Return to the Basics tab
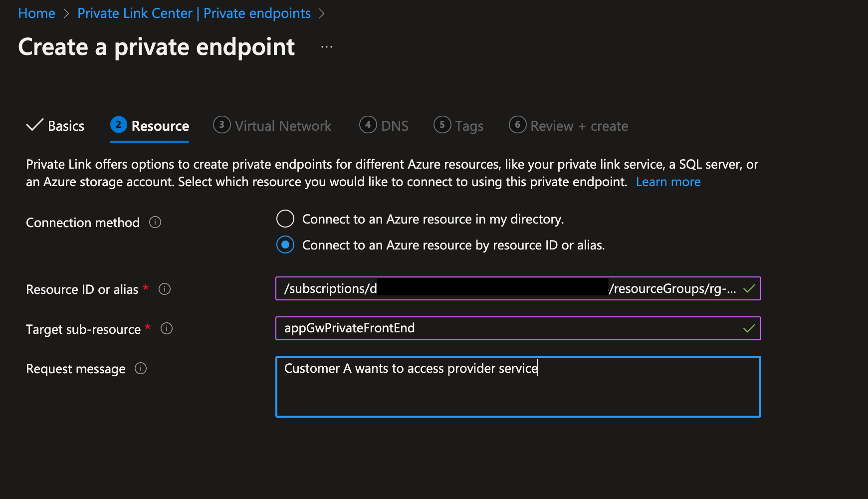 click(66, 126)
